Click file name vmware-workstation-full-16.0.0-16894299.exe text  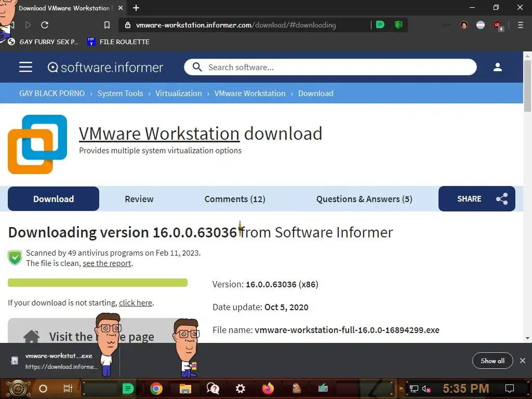tap(347, 330)
